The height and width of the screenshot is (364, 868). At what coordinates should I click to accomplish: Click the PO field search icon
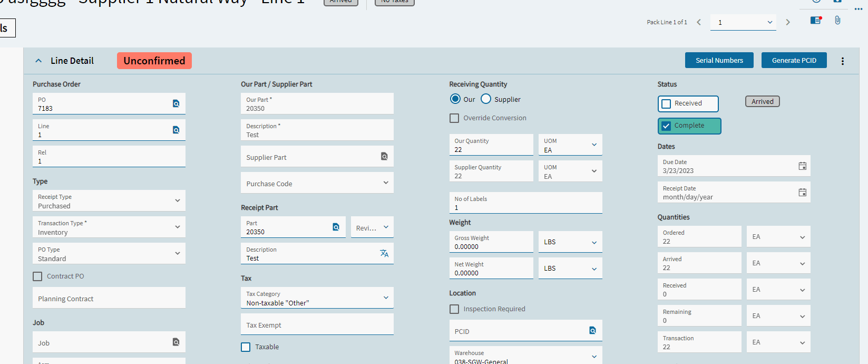(x=176, y=103)
